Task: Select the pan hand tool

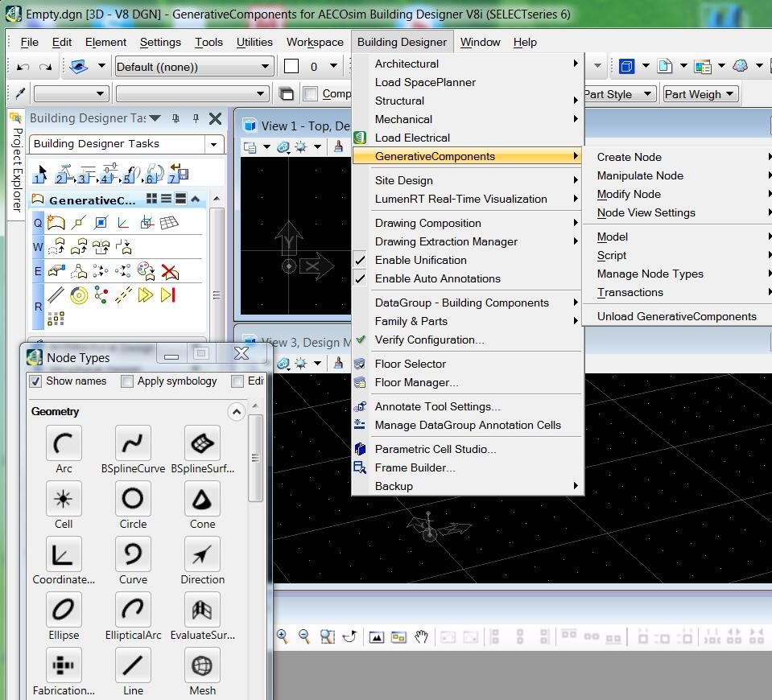Action: [x=421, y=636]
